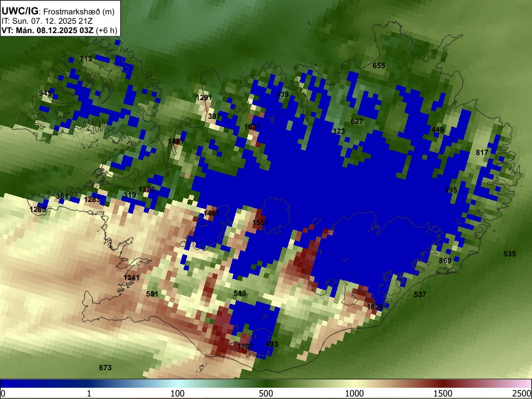Viewport: 532px width, 399px height.
Task: Click the '397' map value
Action: pyautogui.click(x=214, y=116)
